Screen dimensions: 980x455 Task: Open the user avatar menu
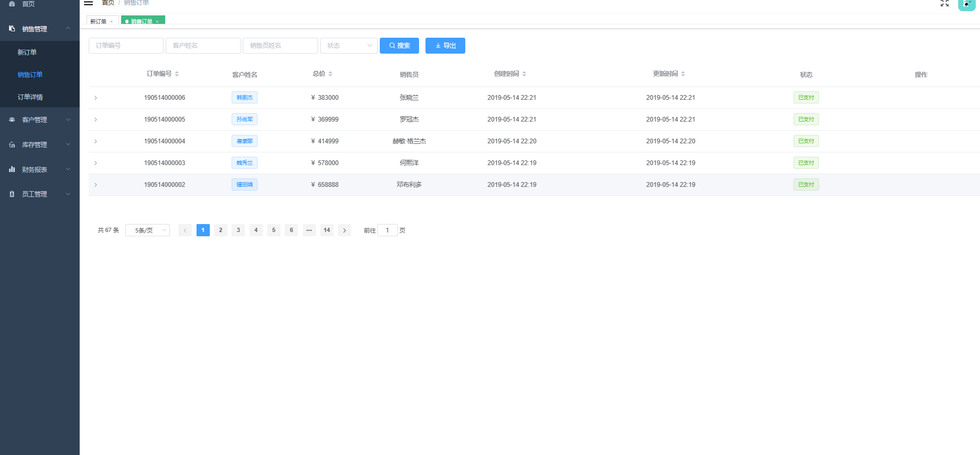967,4
